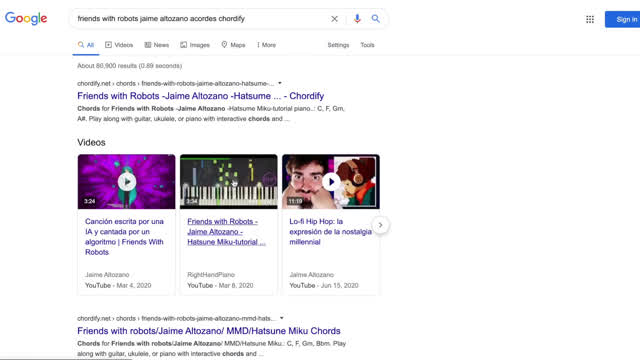640x360 pixels.
Task: Click the Sign in button
Action: 622,19
